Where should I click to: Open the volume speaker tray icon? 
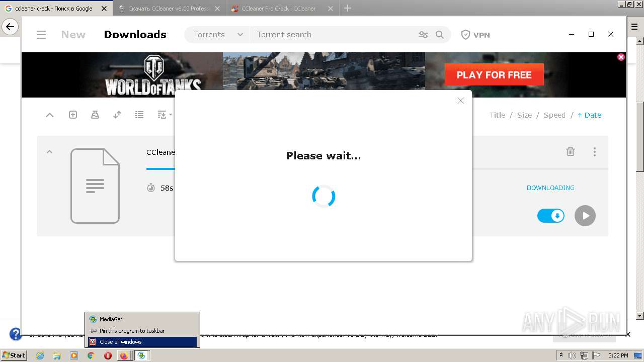click(x=572, y=355)
